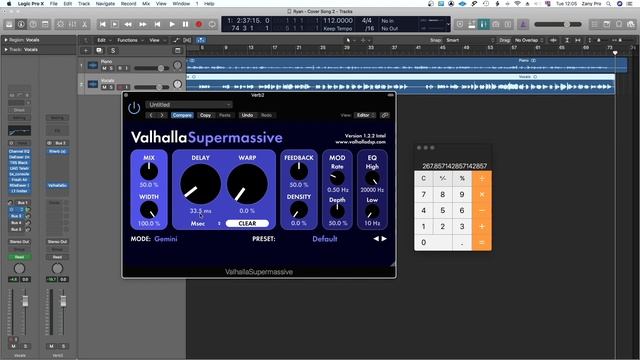Adjust the Piano track volume slider
The height and width of the screenshot is (360, 640).
[x=152, y=68]
